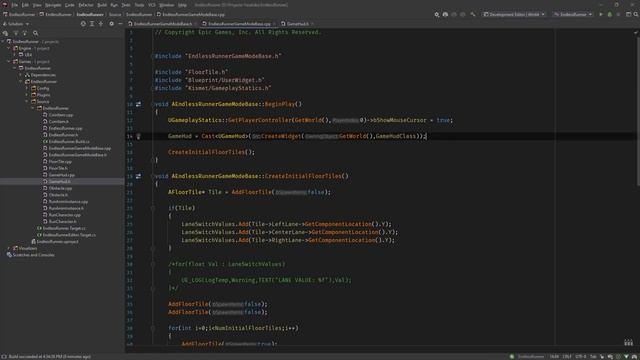Image resolution: width=640 pixels, height=360 pixels.
Task: Click collapse all icon in Solution panel
Action: [101, 24]
